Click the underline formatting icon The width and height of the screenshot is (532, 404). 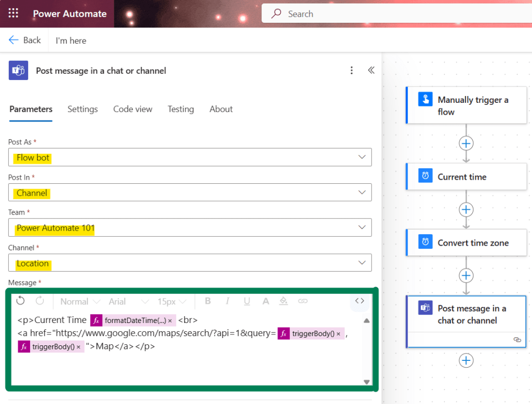247,301
